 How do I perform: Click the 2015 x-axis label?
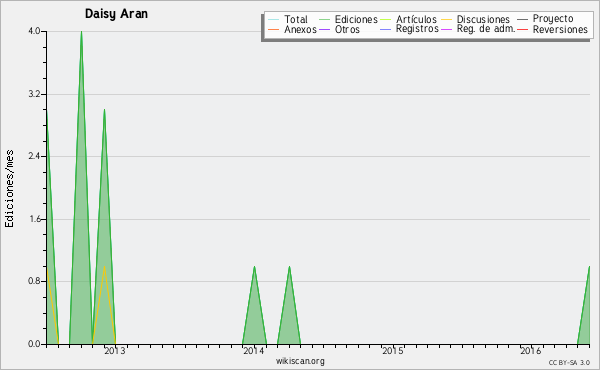click(x=392, y=351)
